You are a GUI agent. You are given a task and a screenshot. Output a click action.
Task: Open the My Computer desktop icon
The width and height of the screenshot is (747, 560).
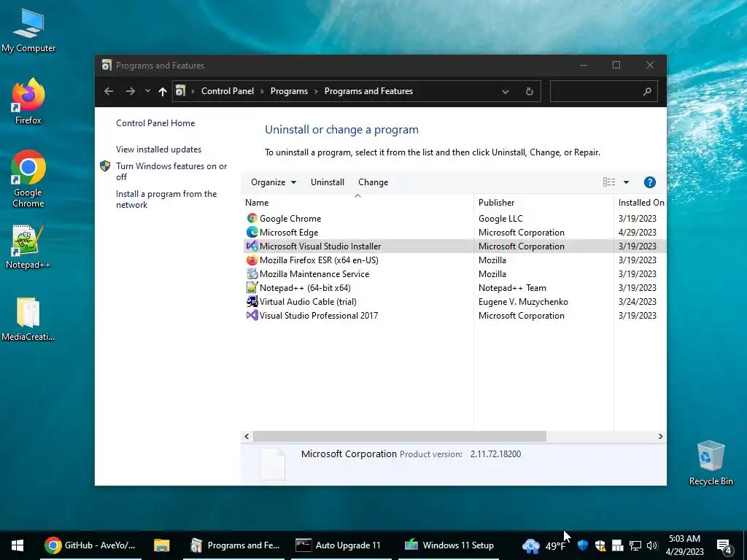pyautogui.click(x=28, y=31)
